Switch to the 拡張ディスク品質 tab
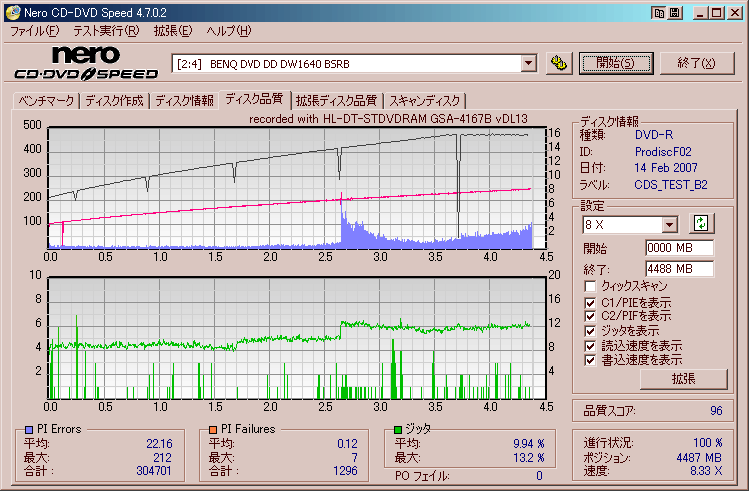 click(x=336, y=101)
